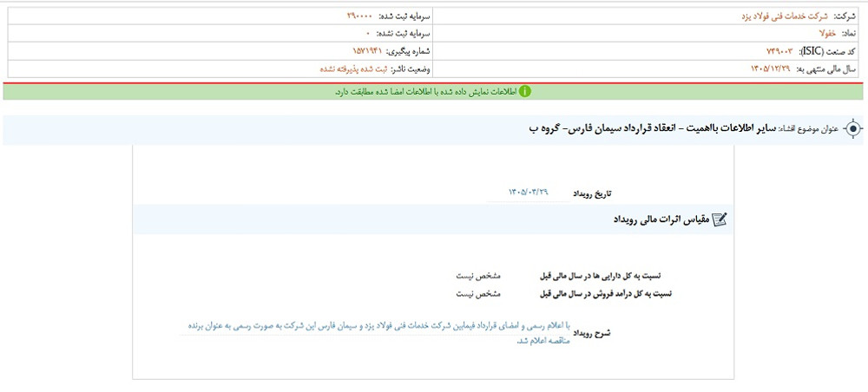
Task: Click مشخص نیست beside total sales revenue ratio
Action: point(478,294)
